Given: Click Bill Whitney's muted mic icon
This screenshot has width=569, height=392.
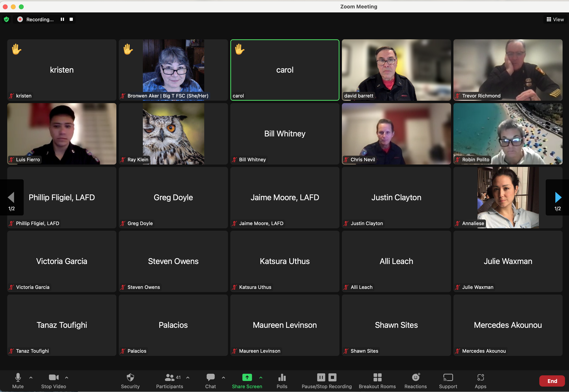Looking at the screenshot, I should pyautogui.click(x=235, y=160).
